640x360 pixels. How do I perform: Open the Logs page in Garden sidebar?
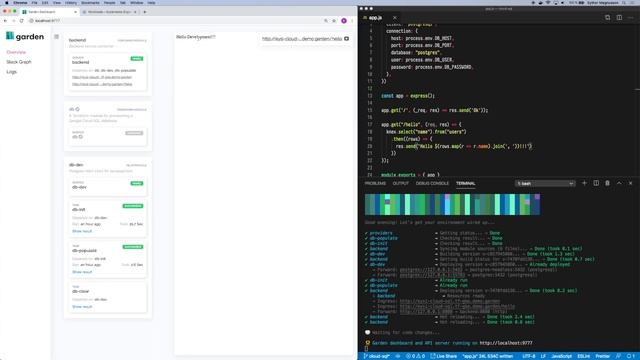[11, 72]
